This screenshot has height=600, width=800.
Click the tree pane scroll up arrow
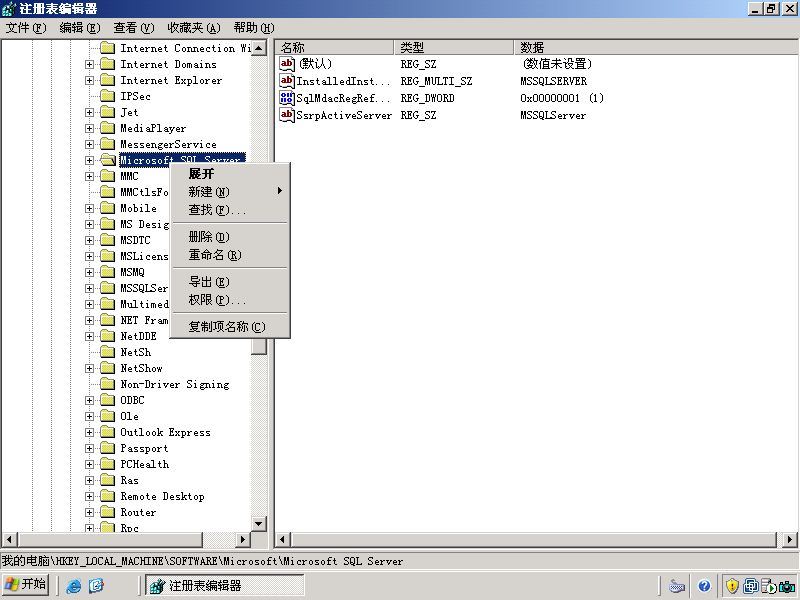point(259,48)
